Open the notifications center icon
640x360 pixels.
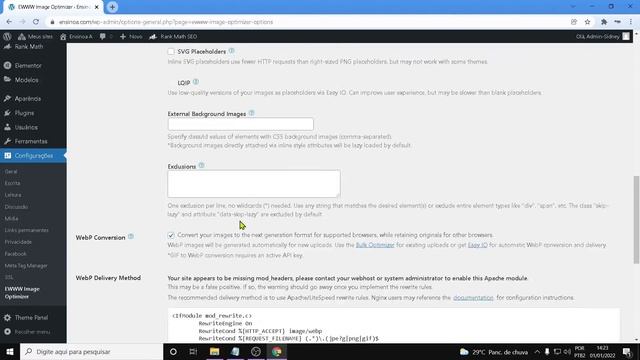pos(628,351)
